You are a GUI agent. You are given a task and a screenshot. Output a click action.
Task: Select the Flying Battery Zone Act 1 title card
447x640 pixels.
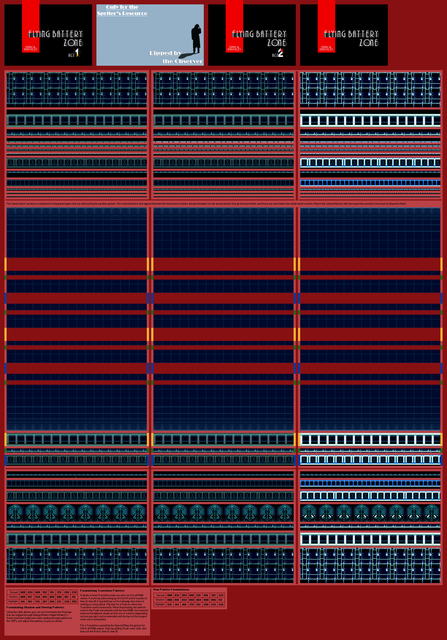coord(48,35)
